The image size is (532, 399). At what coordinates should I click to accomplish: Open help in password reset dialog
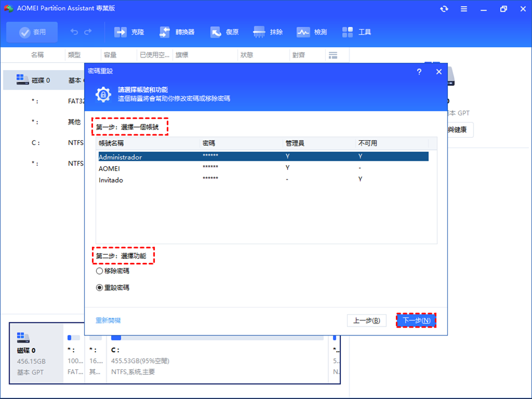point(420,72)
